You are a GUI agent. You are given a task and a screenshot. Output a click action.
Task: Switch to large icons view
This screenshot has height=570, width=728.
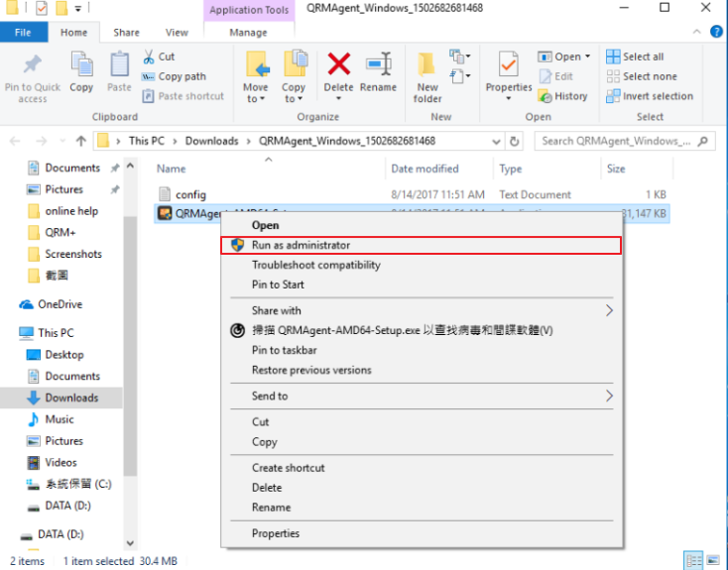(x=713, y=561)
